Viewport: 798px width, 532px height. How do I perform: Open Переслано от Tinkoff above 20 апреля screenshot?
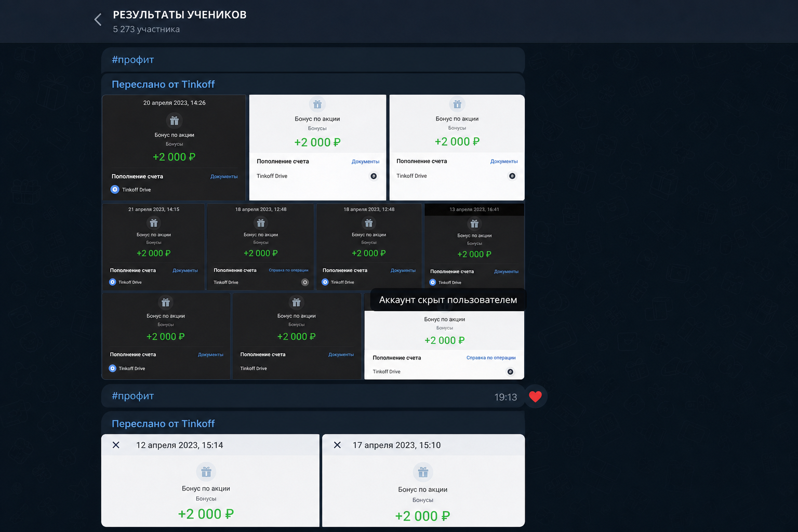163,84
